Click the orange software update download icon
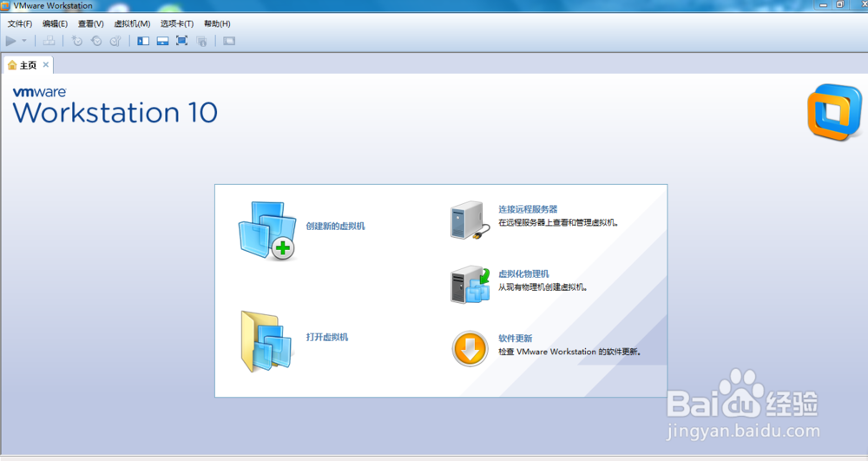This screenshot has width=868, height=461. [470, 349]
